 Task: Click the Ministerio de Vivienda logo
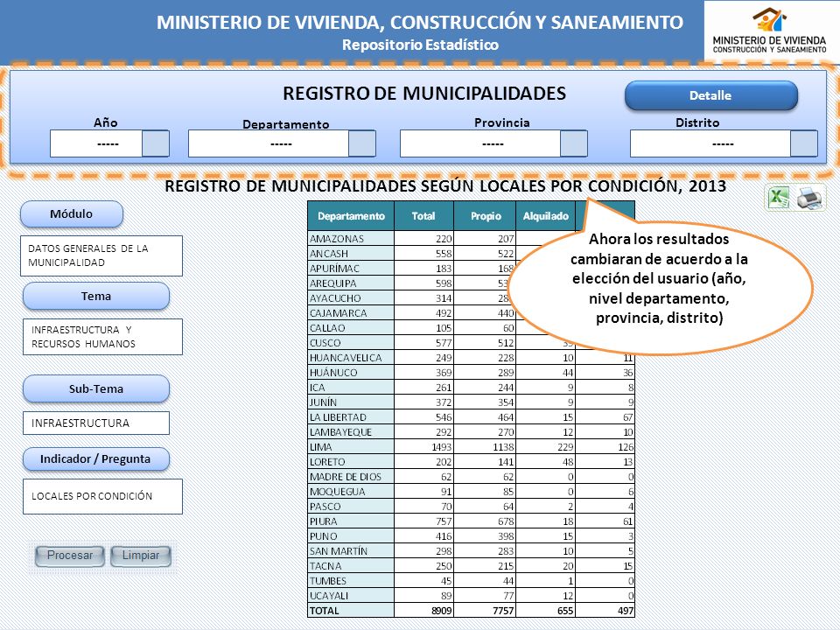point(770,31)
